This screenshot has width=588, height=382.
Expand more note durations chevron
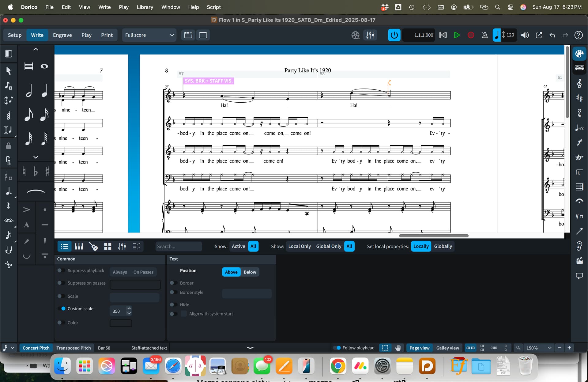36,157
